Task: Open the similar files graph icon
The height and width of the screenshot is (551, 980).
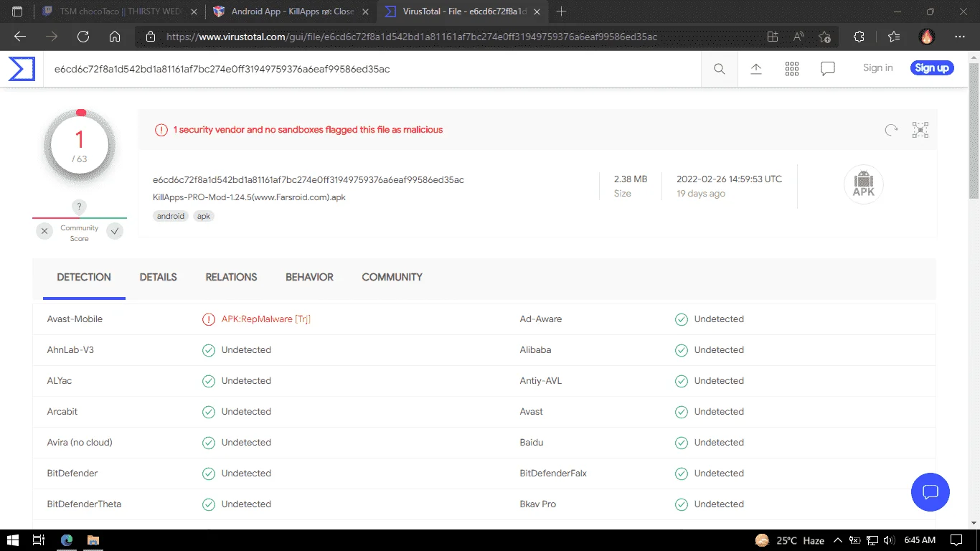Action: [x=920, y=130]
